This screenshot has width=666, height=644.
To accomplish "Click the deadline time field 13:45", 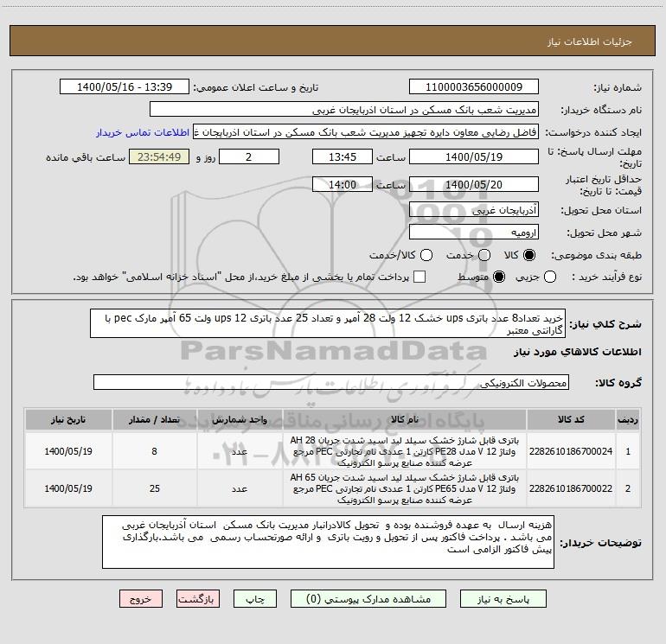I will [343, 156].
